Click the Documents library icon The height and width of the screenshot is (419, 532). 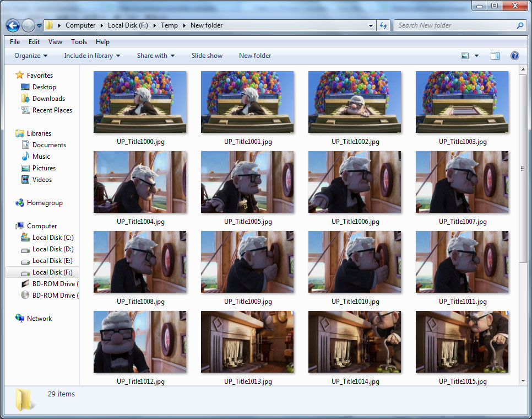tap(25, 144)
